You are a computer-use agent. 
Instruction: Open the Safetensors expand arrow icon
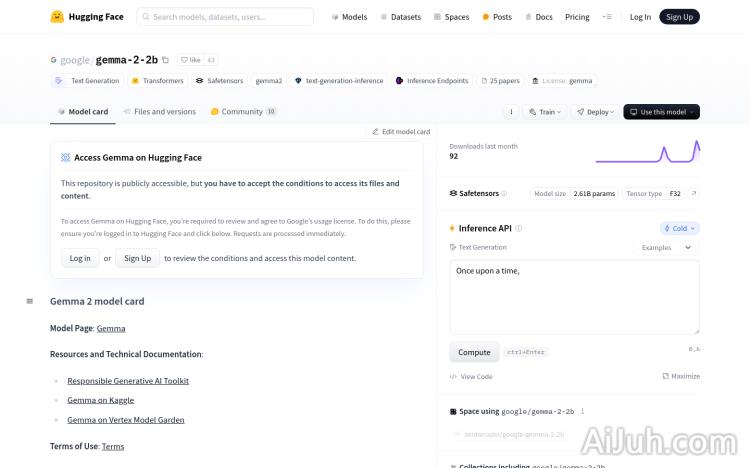point(694,193)
